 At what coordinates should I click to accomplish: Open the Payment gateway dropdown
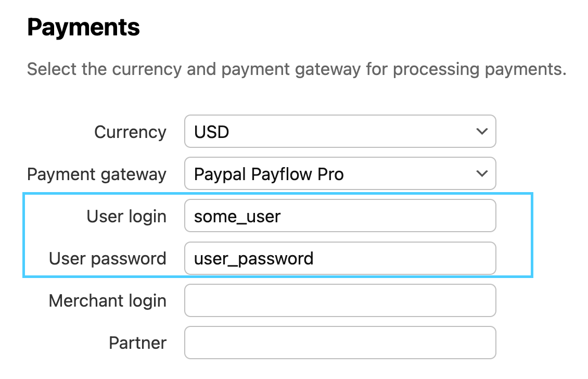coord(340,174)
